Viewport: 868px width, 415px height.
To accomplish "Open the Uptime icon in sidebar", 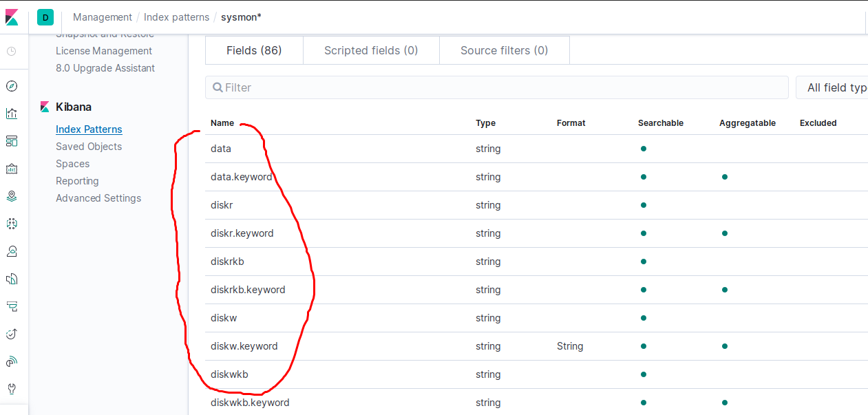I will 12,334.
